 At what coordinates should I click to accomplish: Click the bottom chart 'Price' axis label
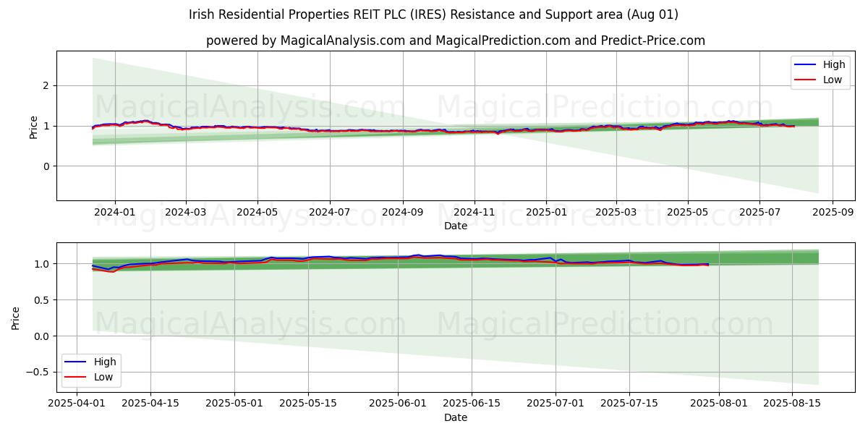click(16, 318)
